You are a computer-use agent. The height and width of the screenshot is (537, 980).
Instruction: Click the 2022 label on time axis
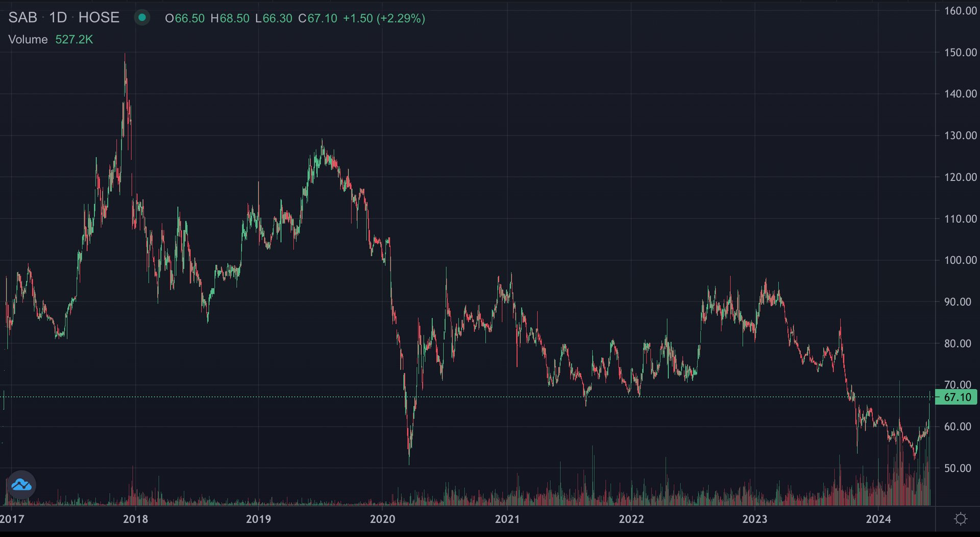pyautogui.click(x=631, y=519)
